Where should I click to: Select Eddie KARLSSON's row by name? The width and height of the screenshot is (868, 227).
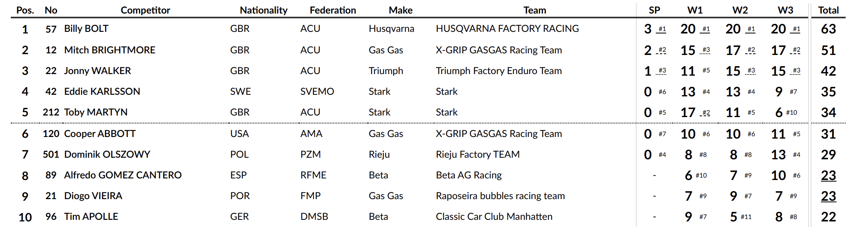pos(102,92)
